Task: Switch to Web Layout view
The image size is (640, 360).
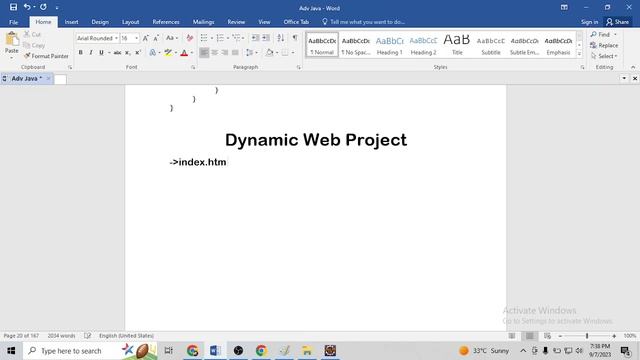Action: tap(547, 336)
